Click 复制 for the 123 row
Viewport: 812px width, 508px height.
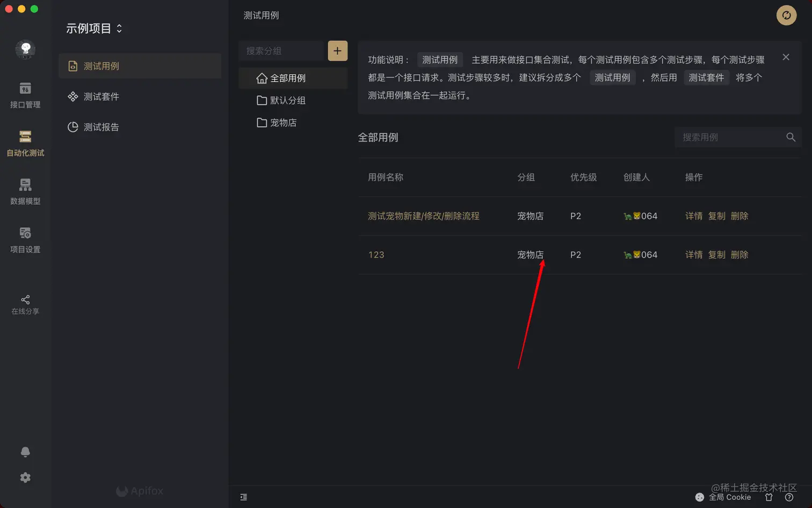coord(716,255)
